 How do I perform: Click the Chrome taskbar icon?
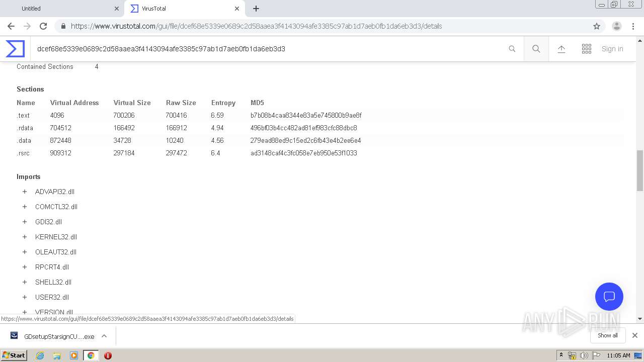pyautogui.click(x=91, y=355)
